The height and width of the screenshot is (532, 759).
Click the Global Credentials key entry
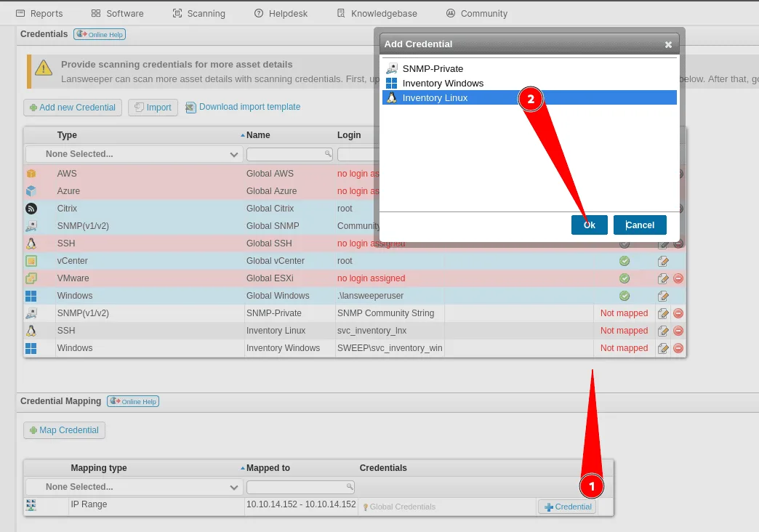click(x=399, y=507)
